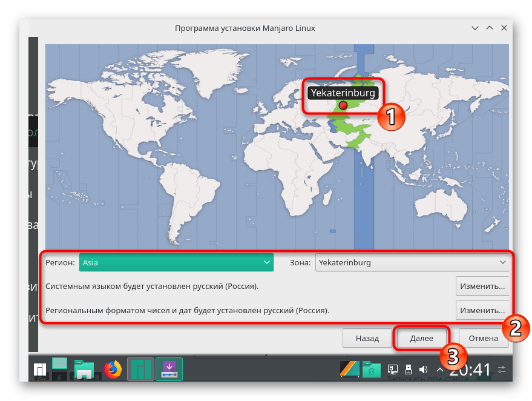Click the 20:41 clock
Screen dimensions: 532x401
(471, 370)
